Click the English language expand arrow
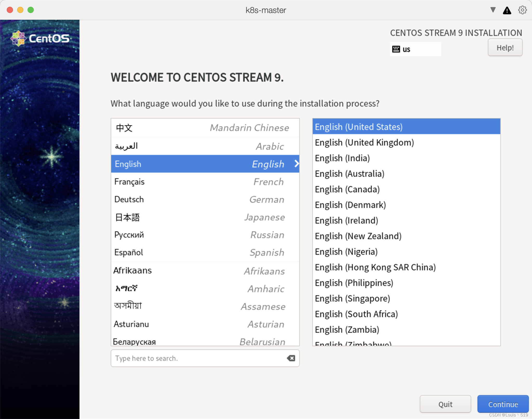 tap(297, 163)
